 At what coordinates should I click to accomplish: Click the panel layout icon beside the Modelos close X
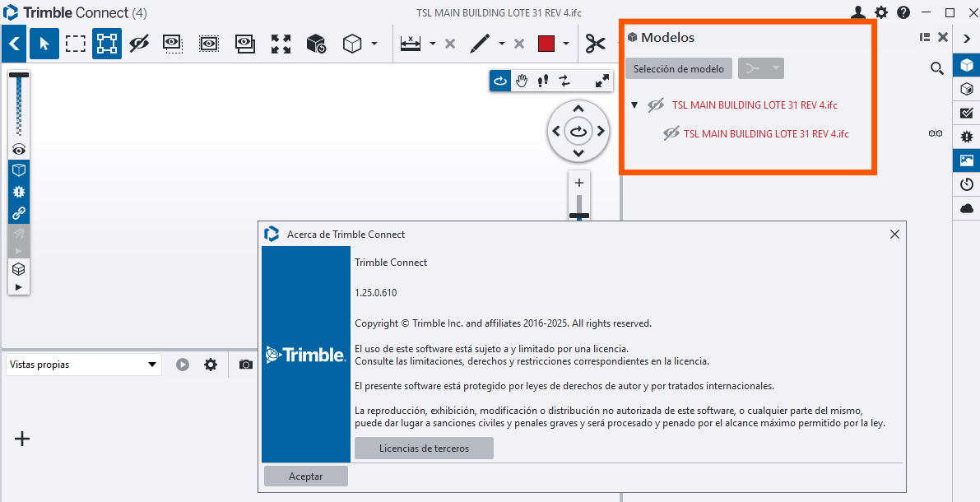tap(925, 38)
